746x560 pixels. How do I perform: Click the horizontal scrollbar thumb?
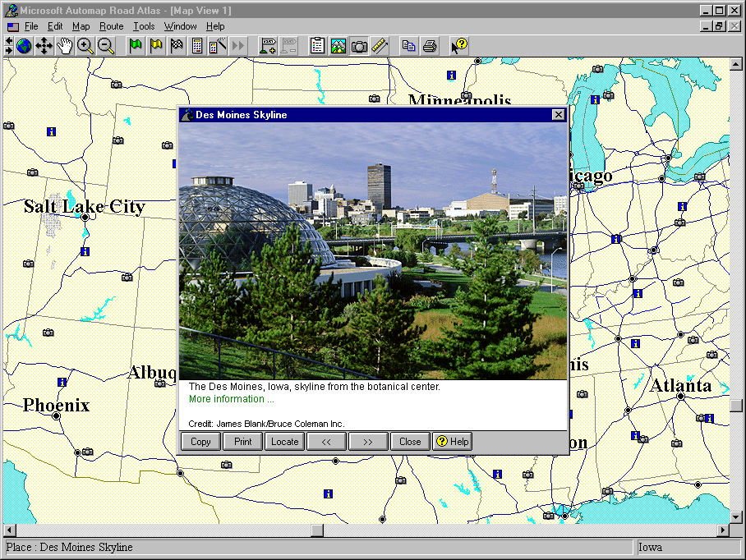pyautogui.click(x=317, y=530)
